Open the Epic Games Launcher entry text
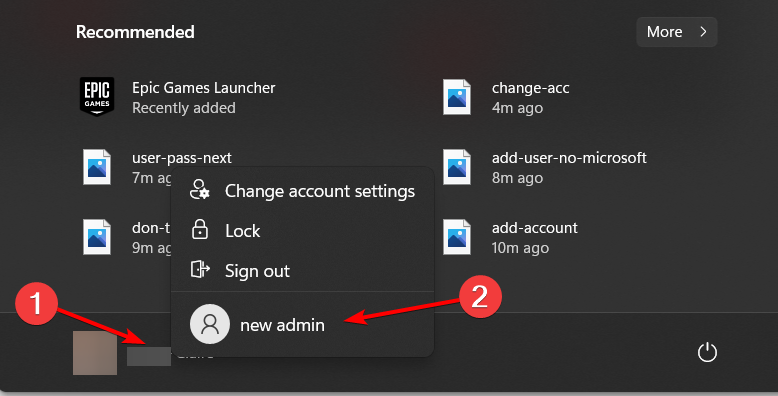778x396 pixels. (x=203, y=88)
